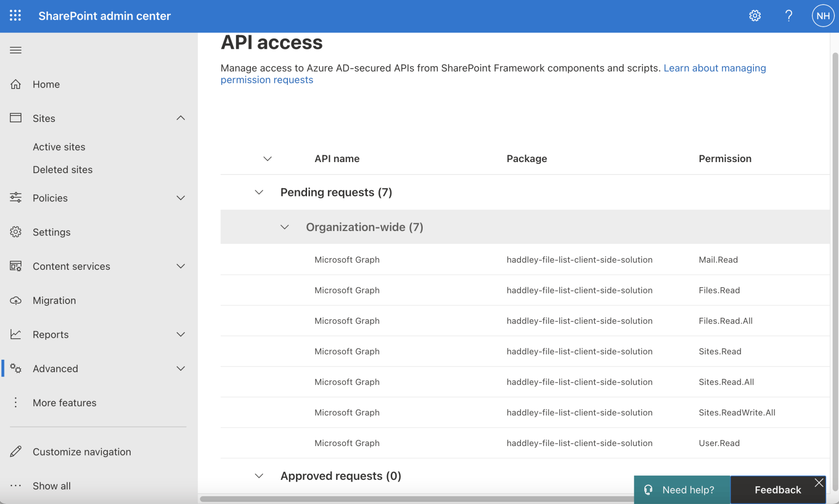This screenshot has width=839, height=504.
Task: Open Deleted sites in navigation
Action: click(x=63, y=170)
